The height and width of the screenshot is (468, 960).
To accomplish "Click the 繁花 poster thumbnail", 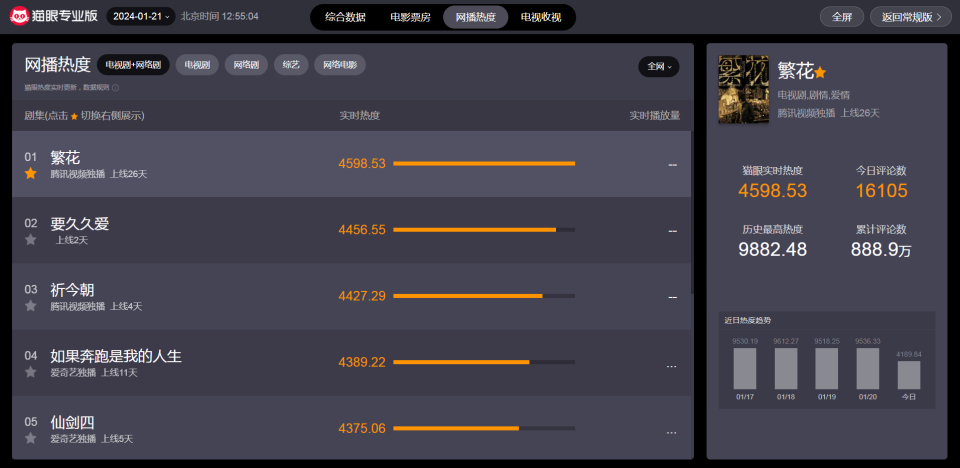I will click(743, 89).
